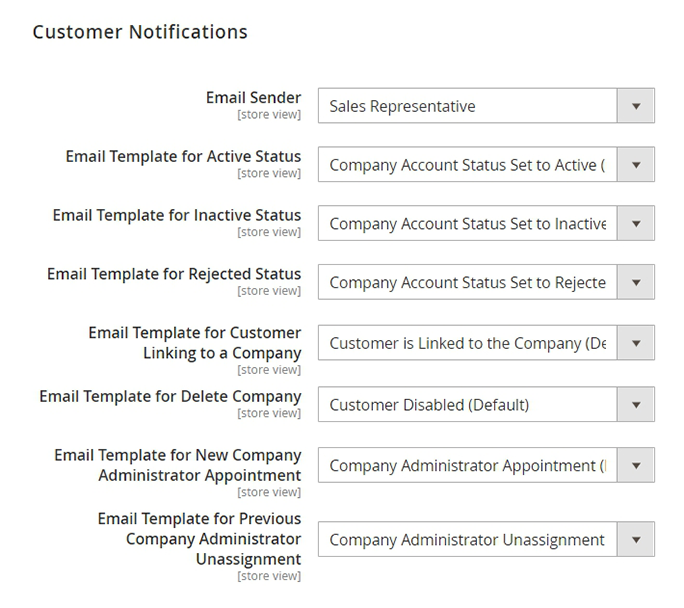
Task: Click the arrow icon beside Sales Representative
Action: click(636, 106)
